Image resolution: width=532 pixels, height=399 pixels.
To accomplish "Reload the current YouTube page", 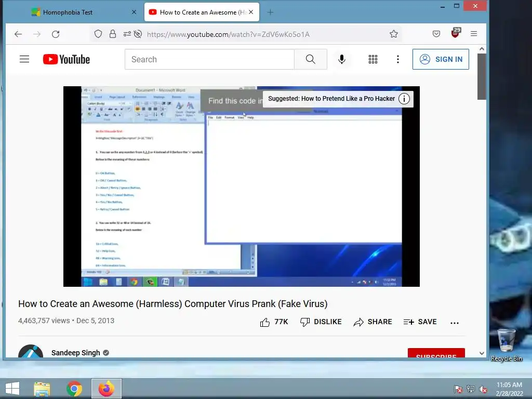I will [x=56, y=34].
